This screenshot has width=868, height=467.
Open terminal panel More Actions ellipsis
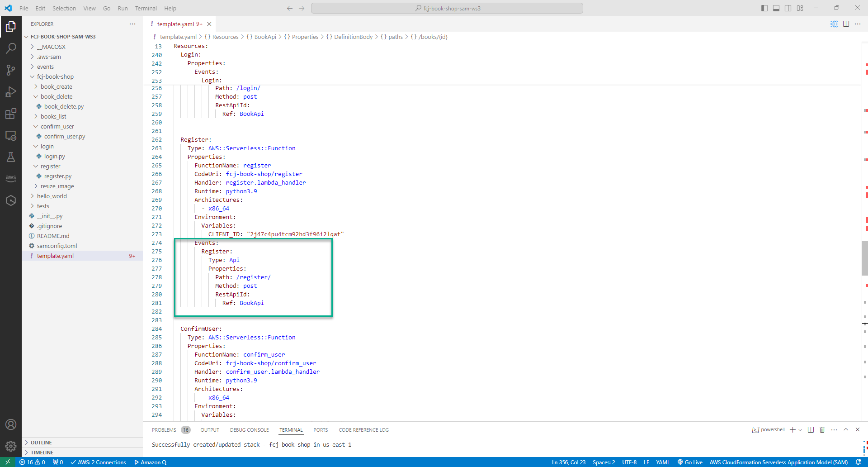click(834, 430)
